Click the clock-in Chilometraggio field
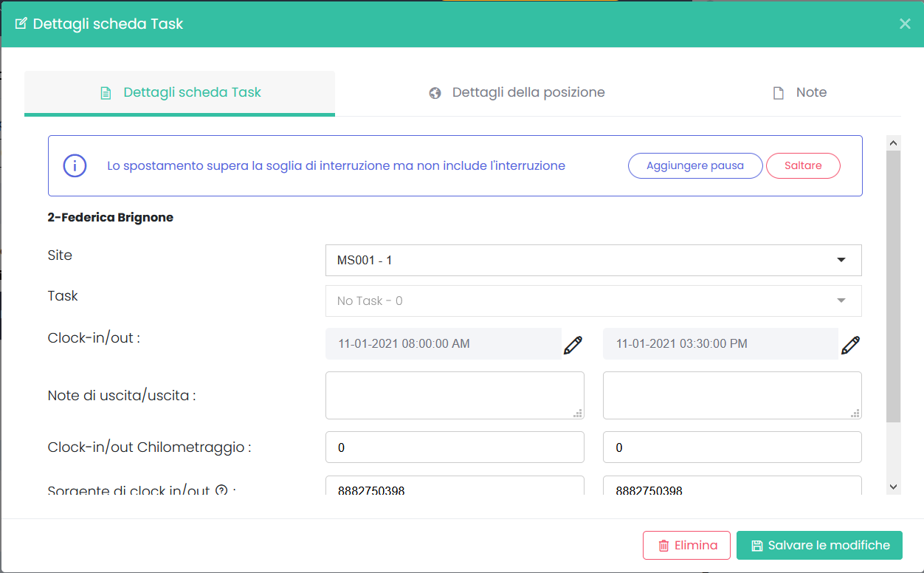Viewport: 924px width, 573px height. click(454, 447)
